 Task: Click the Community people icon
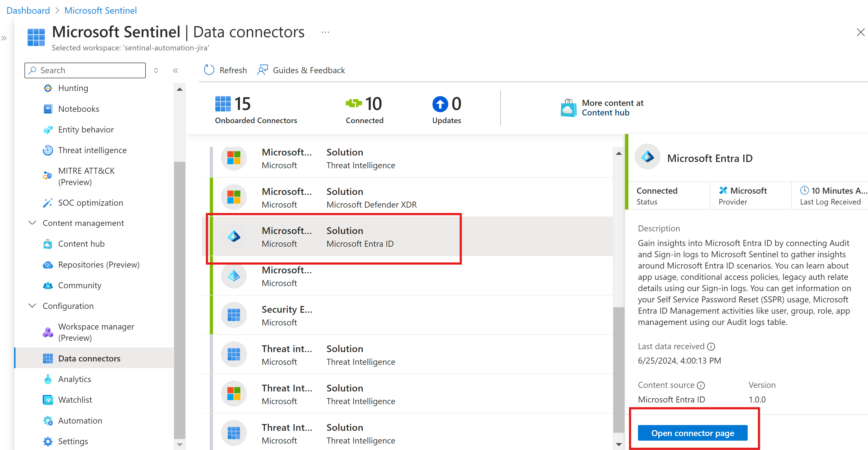[x=48, y=285]
